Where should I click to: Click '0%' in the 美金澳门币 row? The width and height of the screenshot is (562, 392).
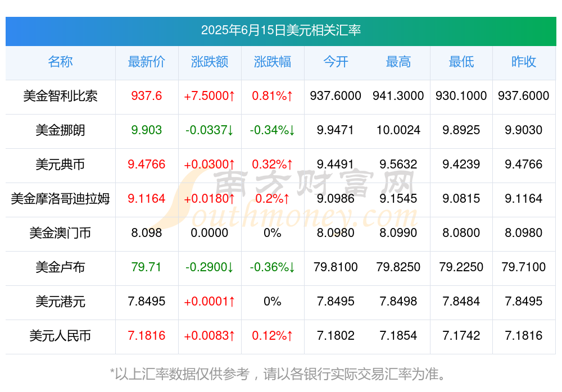click(x=273, y=233)
